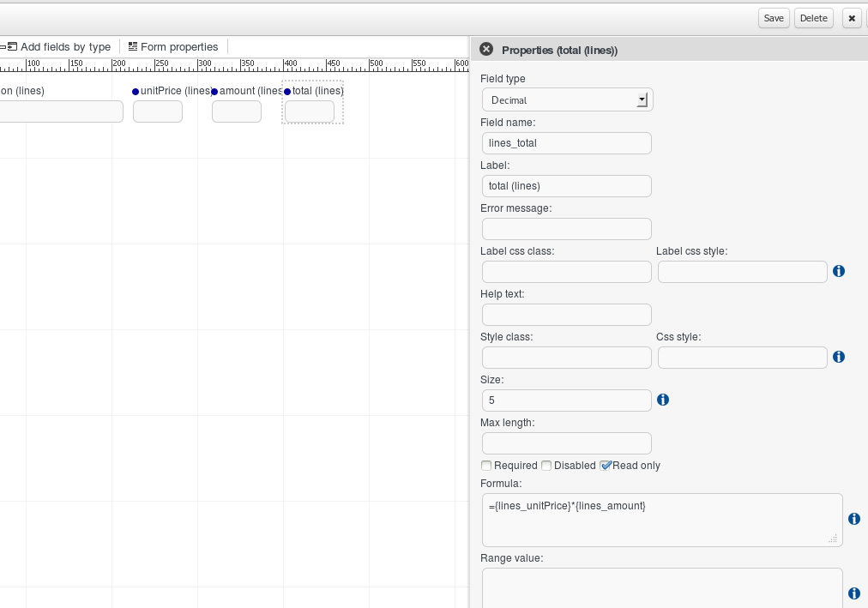Click the info icon next to Label css style
This screenshot has height=608, width=868.
[839, 271]
